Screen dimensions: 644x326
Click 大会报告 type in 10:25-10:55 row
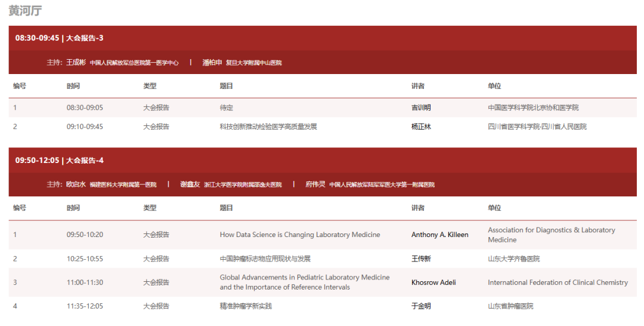pos(156,259)
